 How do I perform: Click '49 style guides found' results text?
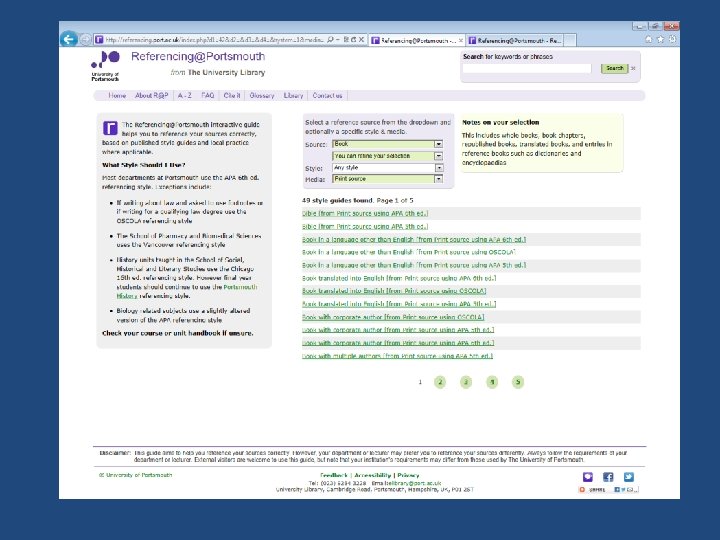(x=337, y=200)
